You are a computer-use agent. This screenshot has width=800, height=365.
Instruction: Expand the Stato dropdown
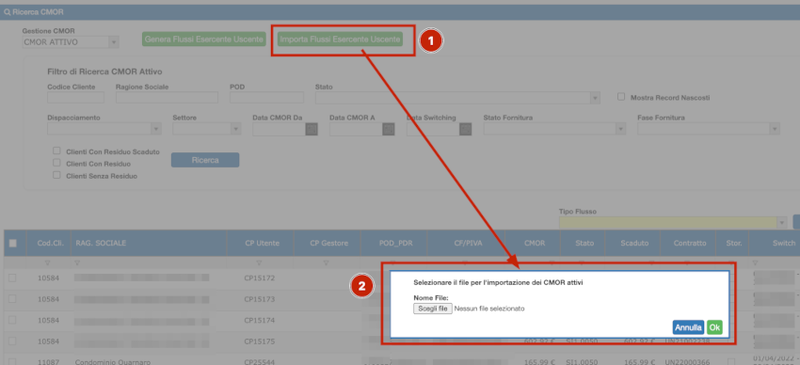pos(595,98)
